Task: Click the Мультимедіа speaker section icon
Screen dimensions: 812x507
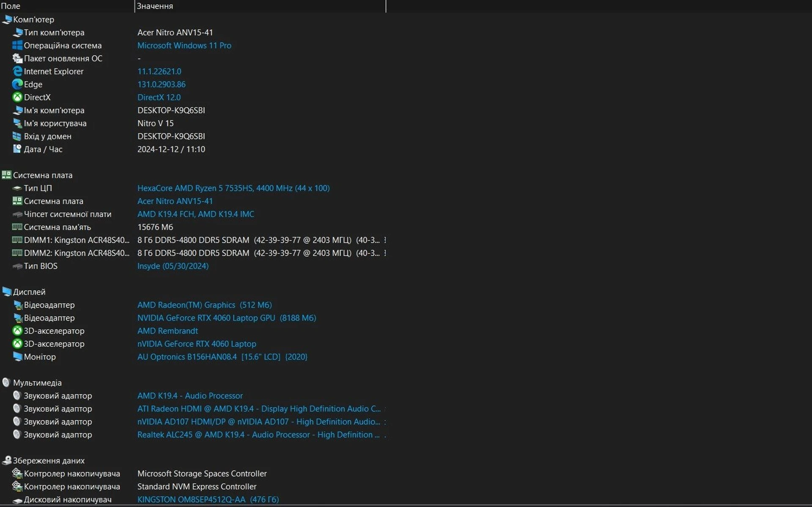Action: 6,383
